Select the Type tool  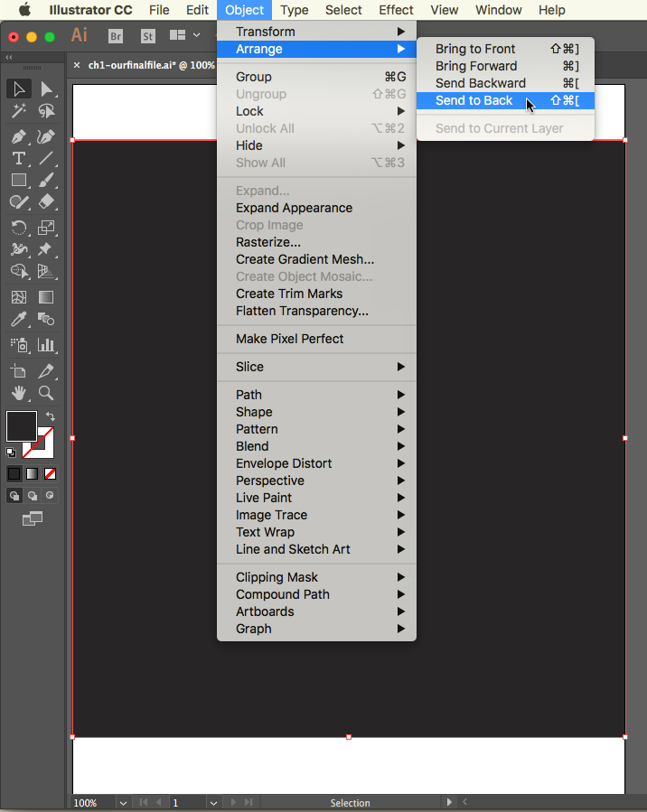[18, 159]
